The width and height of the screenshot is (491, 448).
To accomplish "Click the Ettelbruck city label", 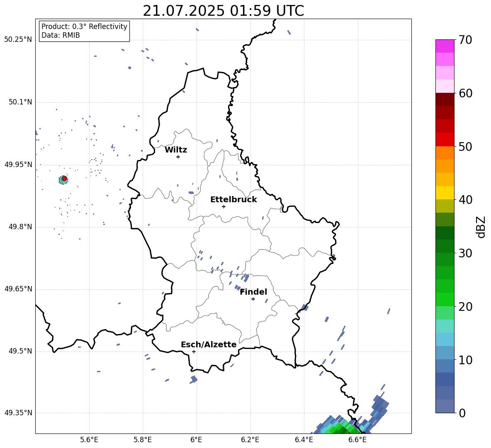I will [x=233, y=200].
